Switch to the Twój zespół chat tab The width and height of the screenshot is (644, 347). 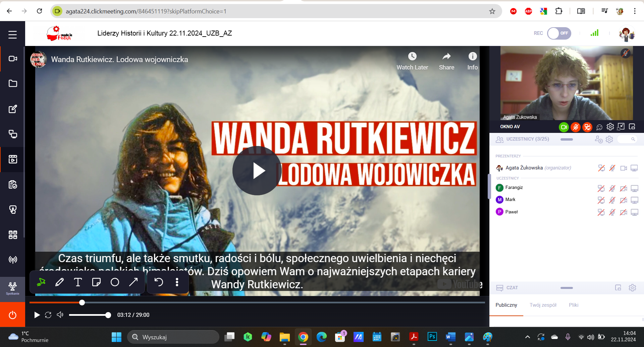543,305
